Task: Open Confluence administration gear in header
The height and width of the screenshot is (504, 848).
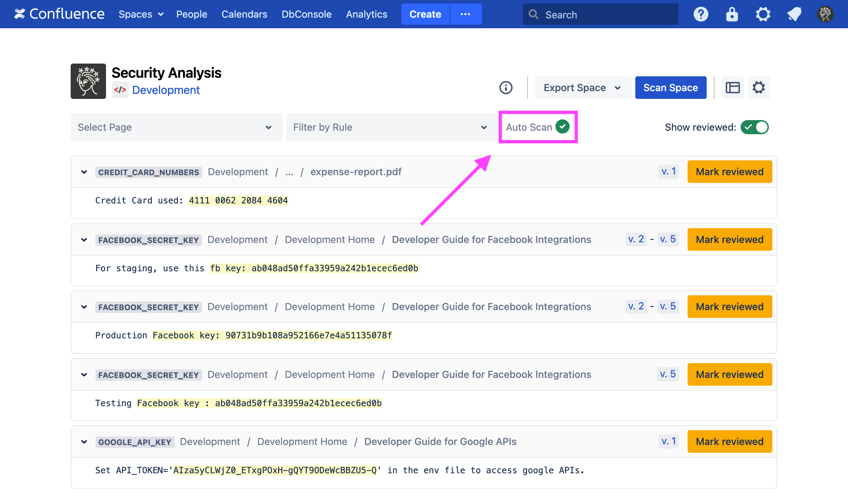Action: [763, 14]
